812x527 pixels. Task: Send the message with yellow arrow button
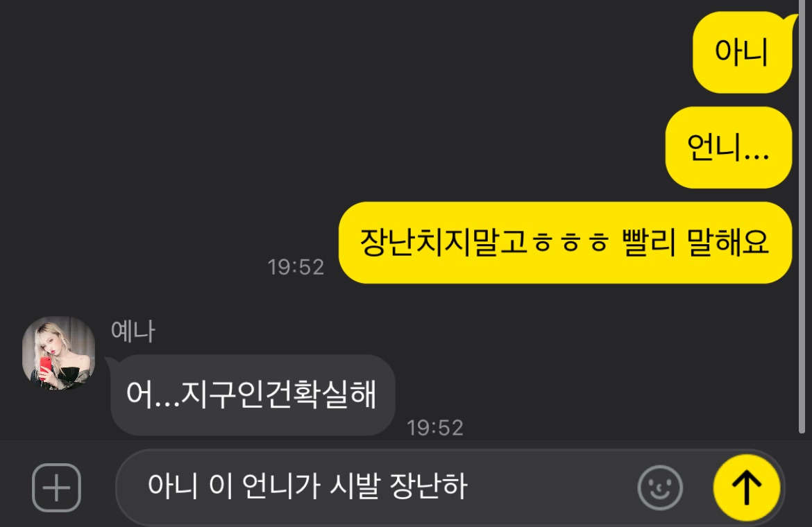(x=746, y=487)
